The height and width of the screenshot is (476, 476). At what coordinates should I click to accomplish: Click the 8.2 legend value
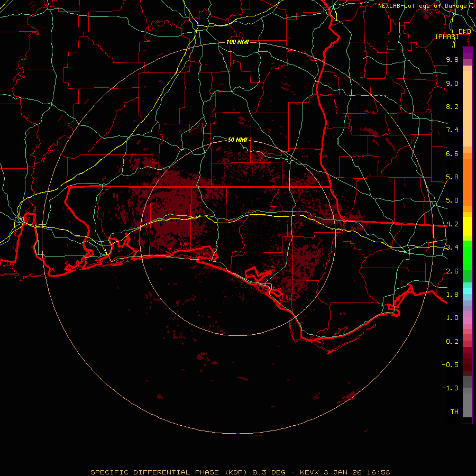[x=452, y=106]
